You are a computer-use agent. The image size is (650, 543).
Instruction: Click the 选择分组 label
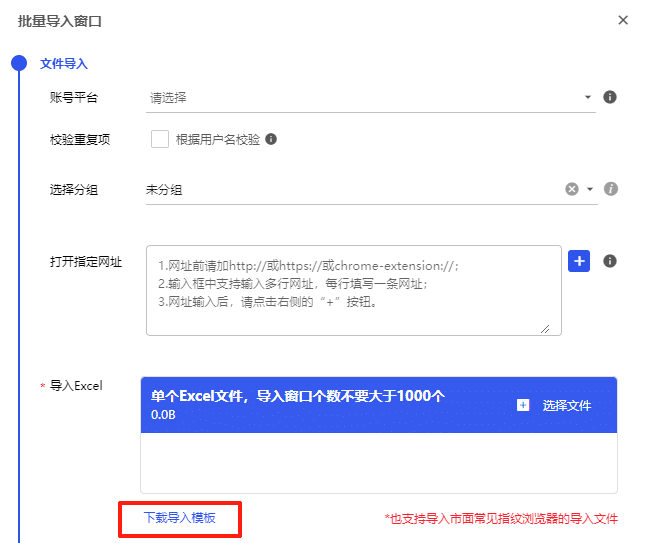[74, 190]
